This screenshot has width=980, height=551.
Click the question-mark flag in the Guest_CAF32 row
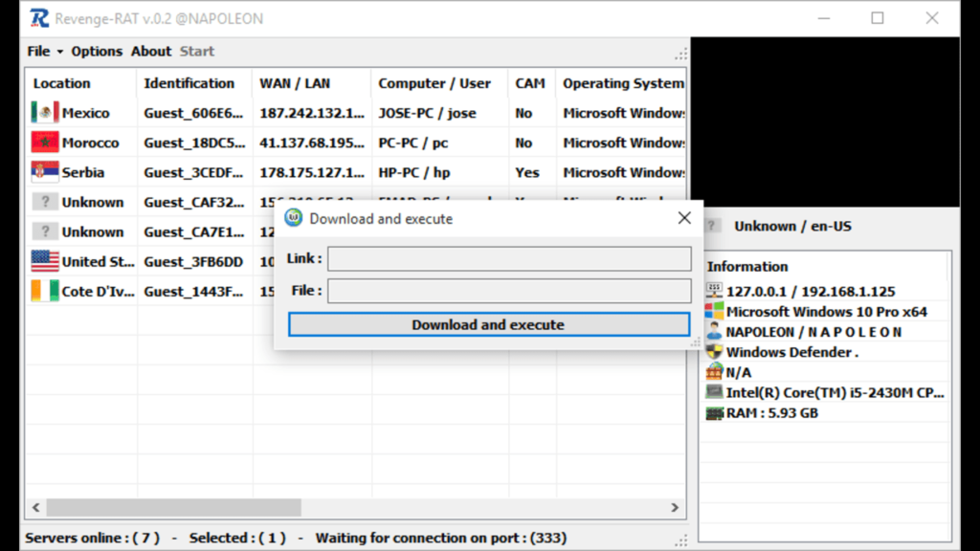pos(45,202)
